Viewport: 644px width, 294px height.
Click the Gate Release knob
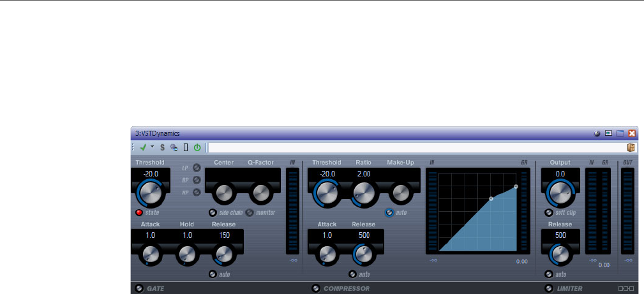click(x=223, y=254)
